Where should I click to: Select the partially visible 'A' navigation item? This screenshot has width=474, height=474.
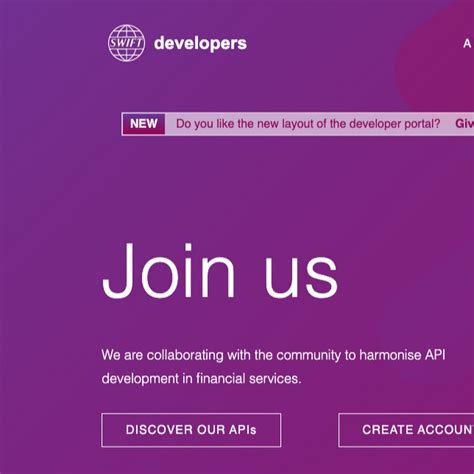[467, 43]
